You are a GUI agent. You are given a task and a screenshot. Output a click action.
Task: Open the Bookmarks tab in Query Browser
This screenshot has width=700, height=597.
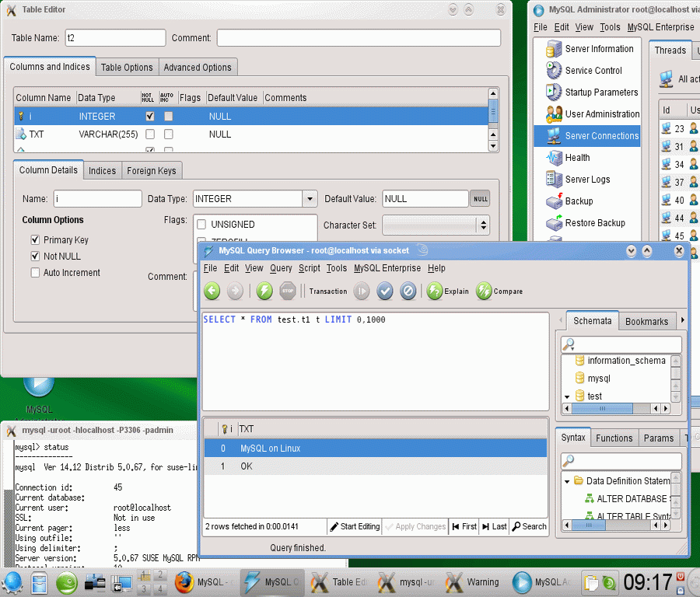tap(646, 321)
